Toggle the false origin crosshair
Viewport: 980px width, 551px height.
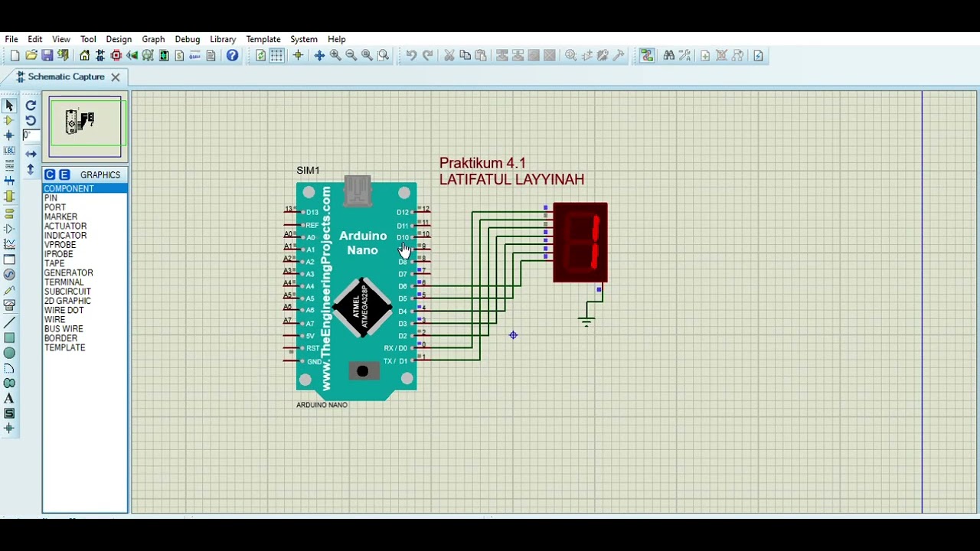coord(298,55)
